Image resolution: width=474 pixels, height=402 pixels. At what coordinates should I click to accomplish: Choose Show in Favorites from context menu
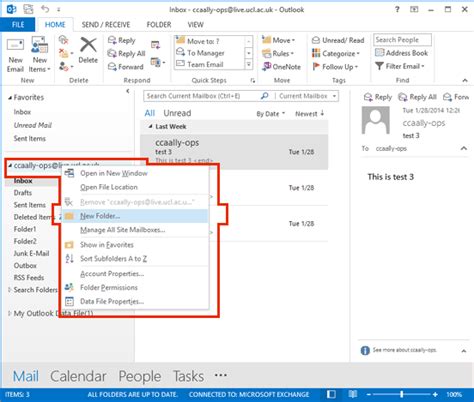(x=135, y=245)
